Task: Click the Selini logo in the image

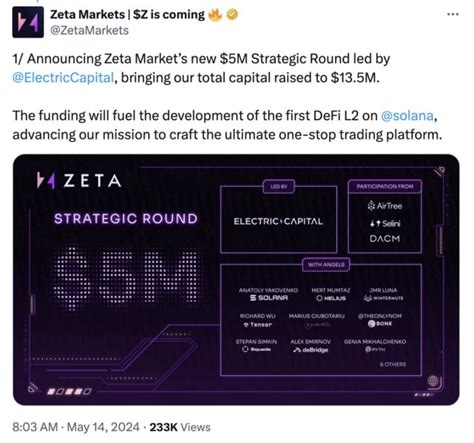Action: click(x=385, y=223)
